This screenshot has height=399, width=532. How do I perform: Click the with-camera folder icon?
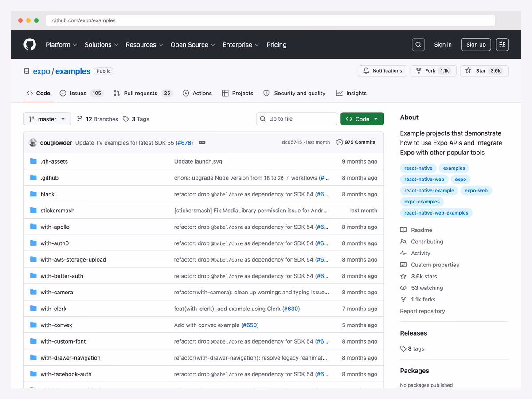click(33, 293)
